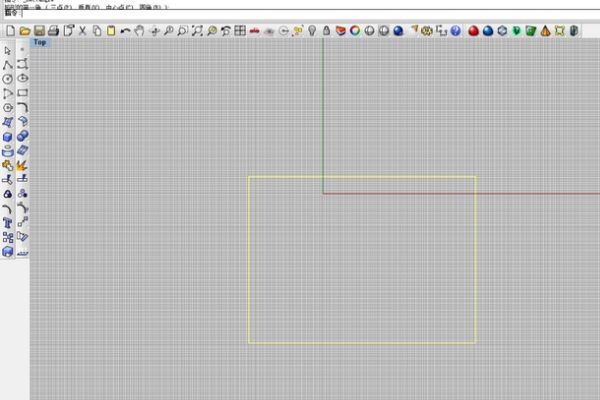Choose the Circle tool in left sidebar

(x=8, y=79)
